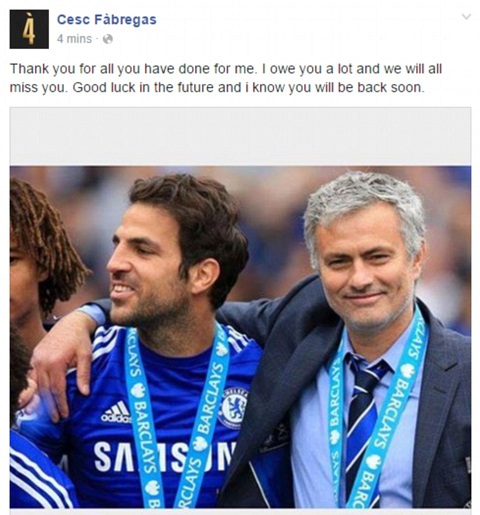
Task: Open the gold number 4 profile picture
Action: (x=29, y=29)
